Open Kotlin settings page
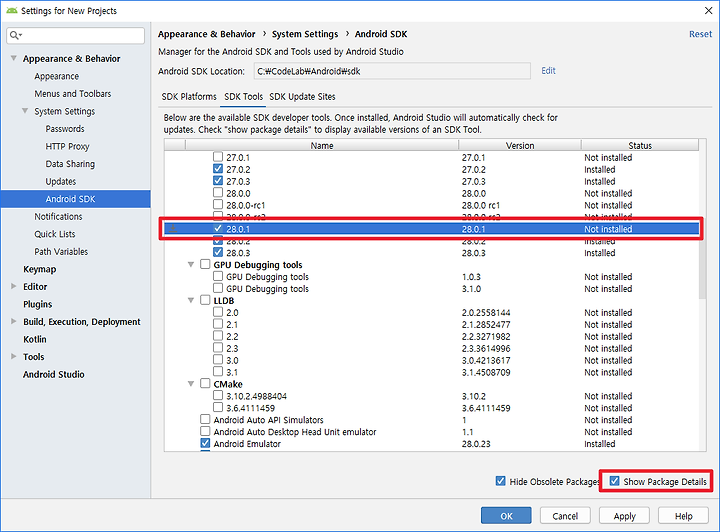Screen dimensions: 720x532 coord(35,339)
